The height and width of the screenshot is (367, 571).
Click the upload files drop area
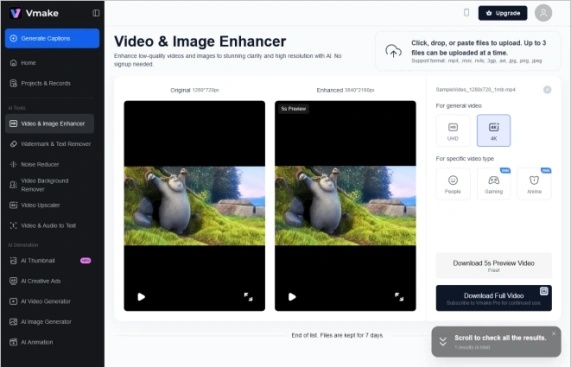tap(468, 51)
